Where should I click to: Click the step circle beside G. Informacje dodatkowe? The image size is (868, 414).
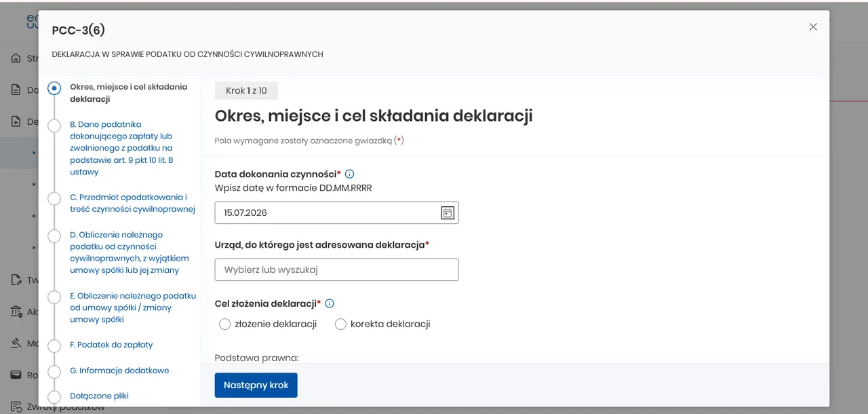click(55, 371)
